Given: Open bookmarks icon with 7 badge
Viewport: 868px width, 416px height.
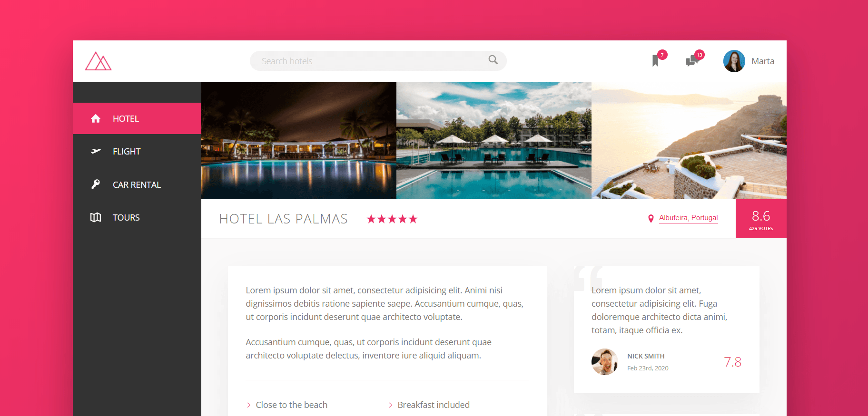Looking at the screenshot, I should click(x=656, y=61).
